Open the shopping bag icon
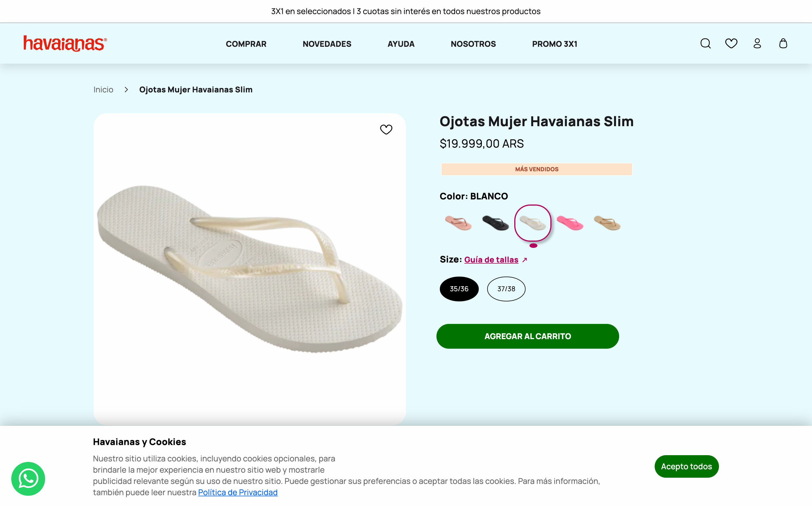The image size is (812, 507). tap(783, 44)
